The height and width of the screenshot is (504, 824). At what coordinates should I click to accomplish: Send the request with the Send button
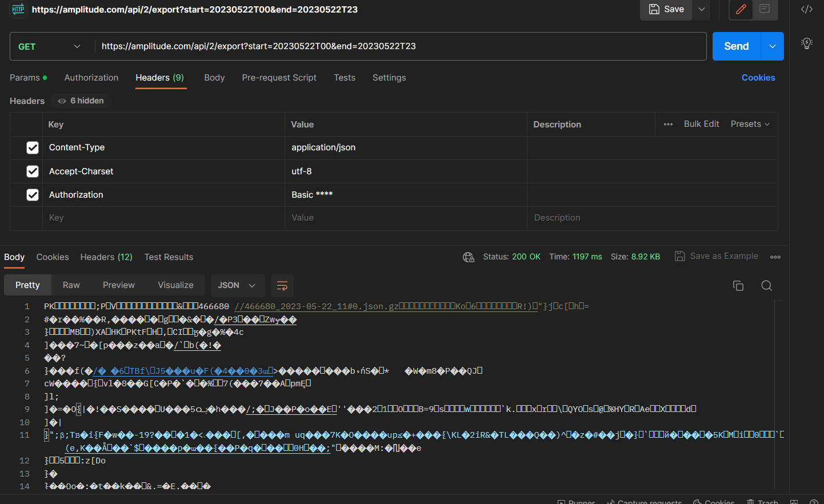click(x=737, y=46)
